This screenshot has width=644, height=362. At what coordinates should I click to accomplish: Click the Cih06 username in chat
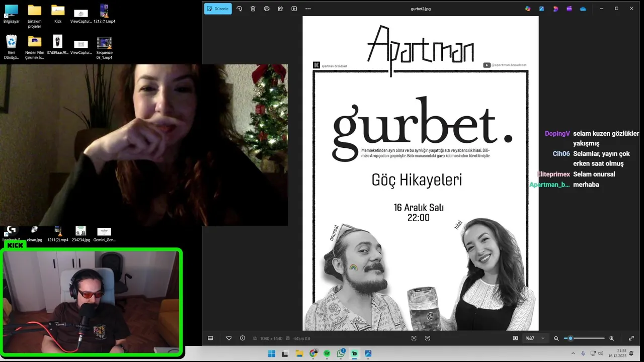[561, 154]
